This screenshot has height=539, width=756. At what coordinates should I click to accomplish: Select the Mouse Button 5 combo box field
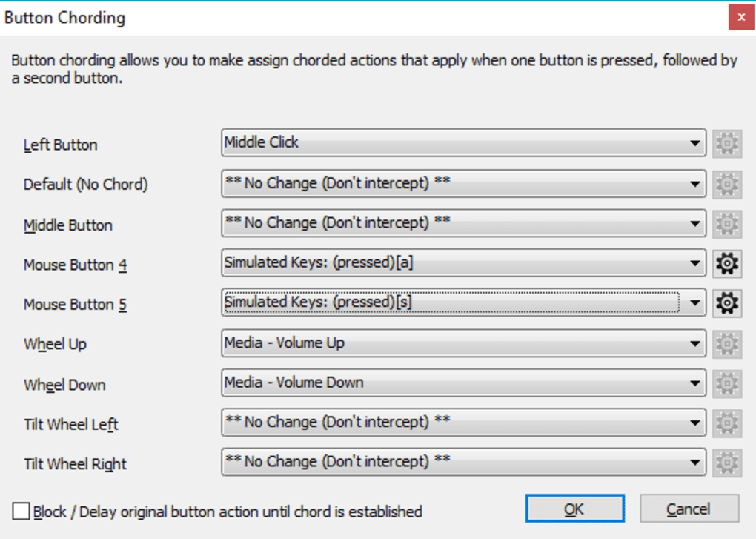click(x=445, y=303)
